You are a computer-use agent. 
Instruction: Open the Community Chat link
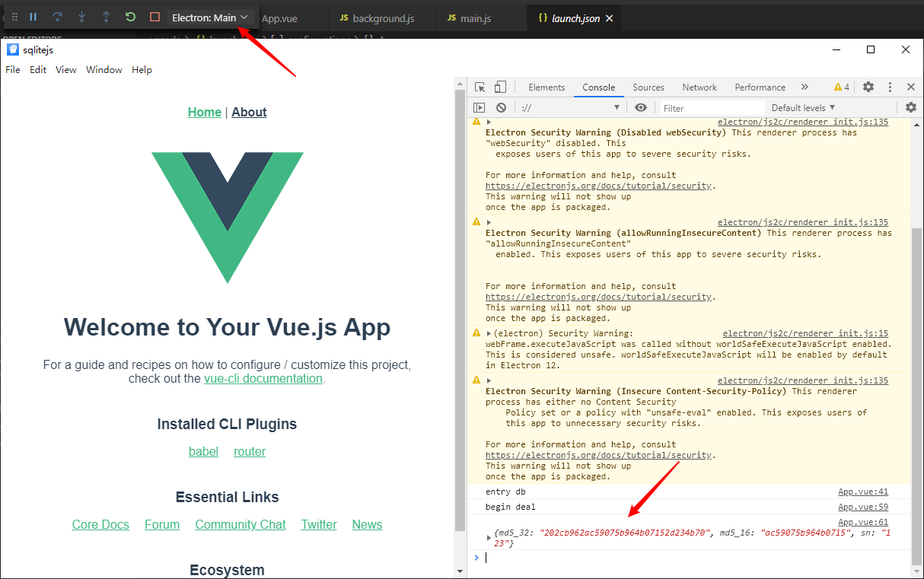[241, 525]
